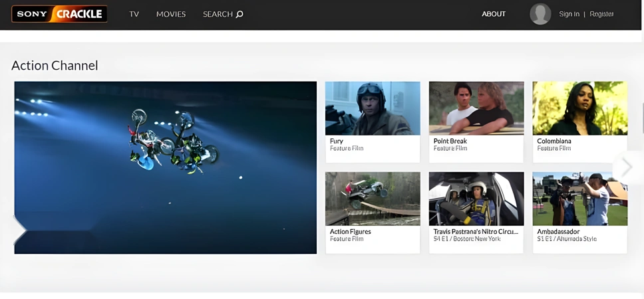The height and width of the screenshot is (299, 644).
Task: Advance carousel with right chevron arrow
Action: [627, 167]
